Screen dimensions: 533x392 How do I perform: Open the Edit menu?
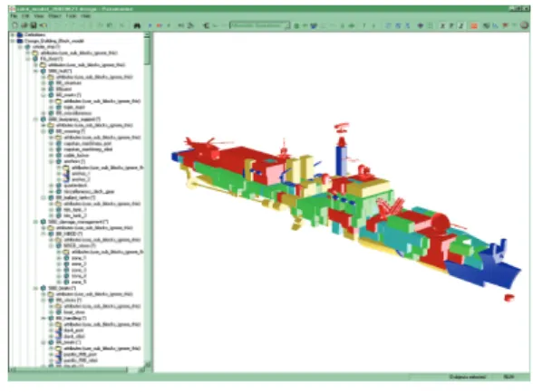(x=25, y=16)
